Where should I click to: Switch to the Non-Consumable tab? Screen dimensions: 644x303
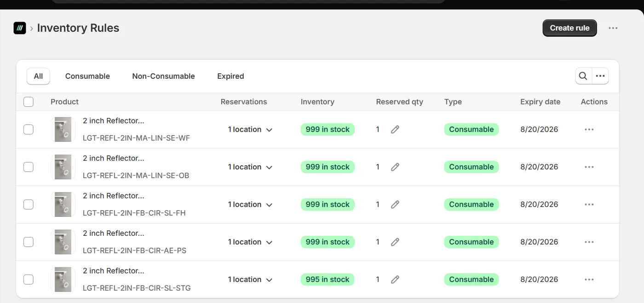pos(163,76)
